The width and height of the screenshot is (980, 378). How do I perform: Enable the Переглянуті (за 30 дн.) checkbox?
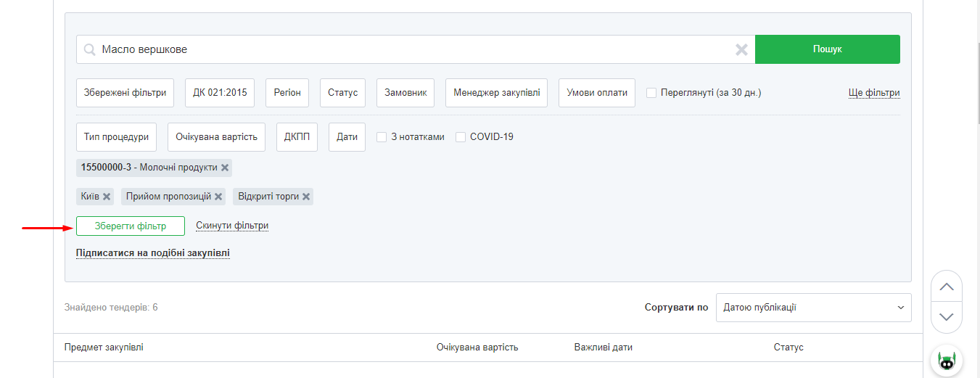(x=651, y=93)
